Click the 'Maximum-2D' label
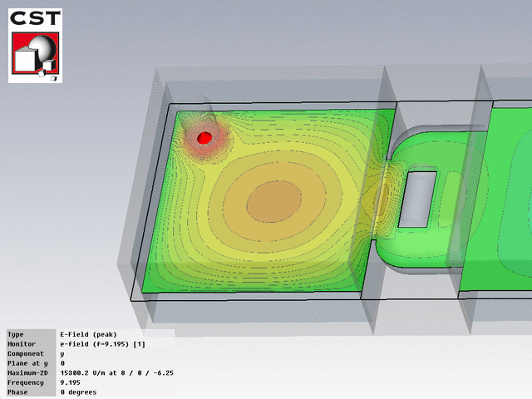 pos(27,373)
